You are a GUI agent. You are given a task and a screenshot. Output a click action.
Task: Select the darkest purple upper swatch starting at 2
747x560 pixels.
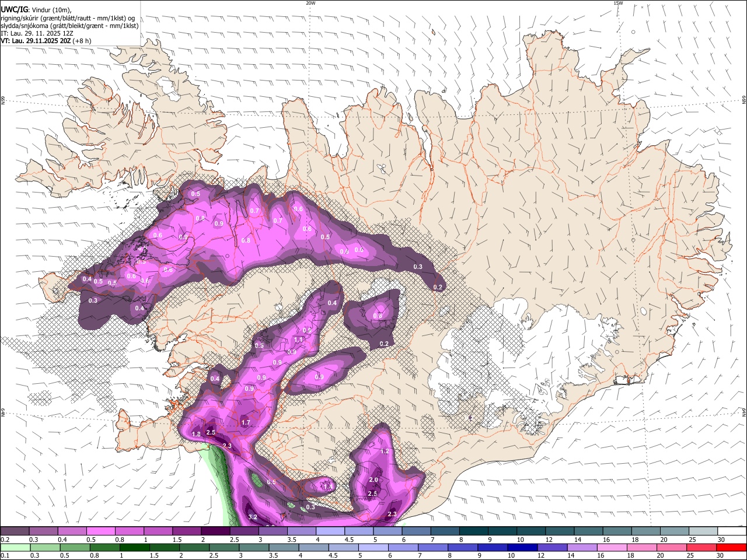point(215,531)
